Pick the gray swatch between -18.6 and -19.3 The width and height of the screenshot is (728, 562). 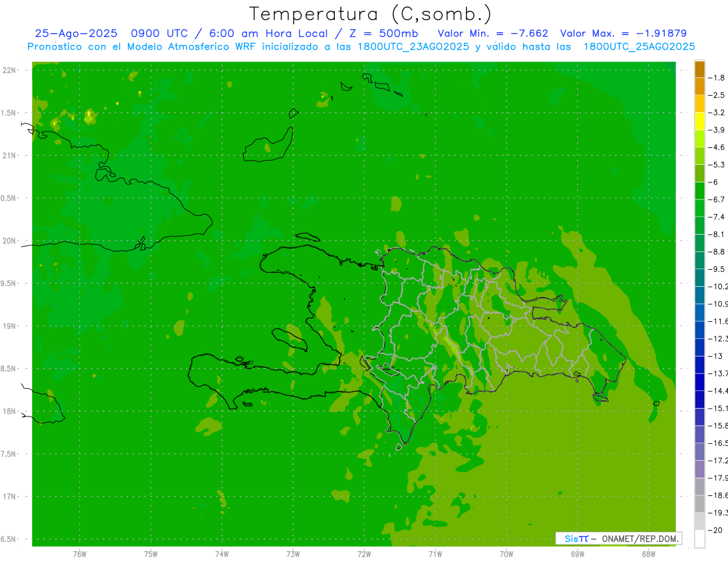click(x=699, y=504)
